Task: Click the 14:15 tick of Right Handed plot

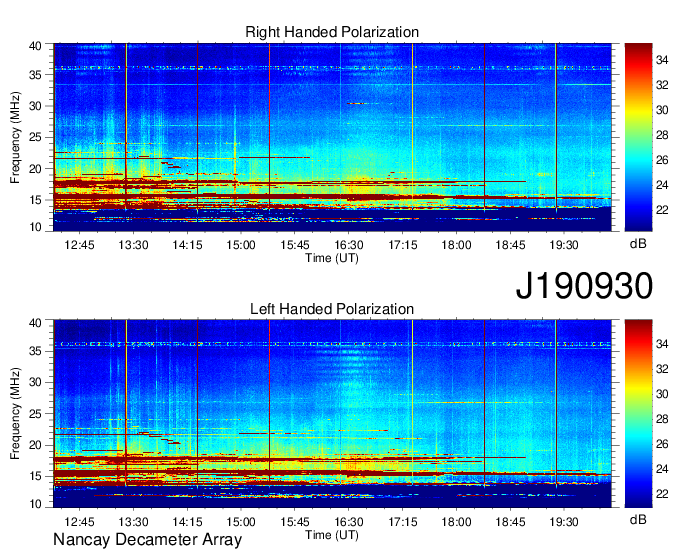Action: click(x=187, y=245)
